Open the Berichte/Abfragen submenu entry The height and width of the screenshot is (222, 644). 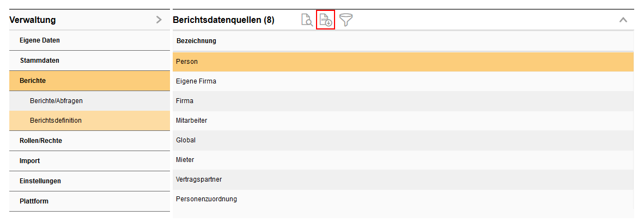(x=56, y=101)
